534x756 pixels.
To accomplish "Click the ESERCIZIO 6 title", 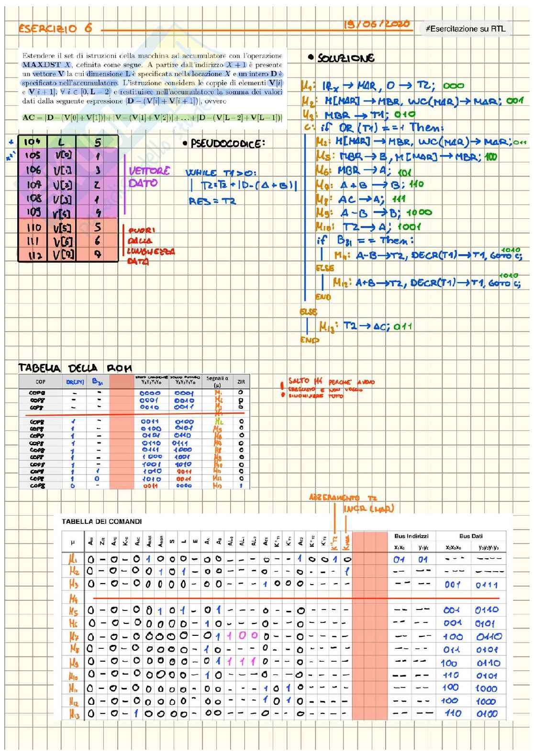I will point(55,28).
